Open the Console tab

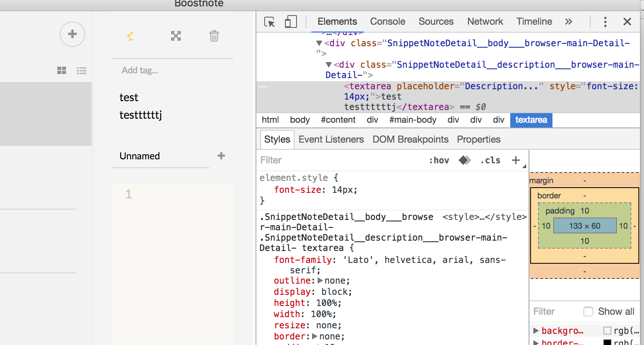tap(388, 22)
